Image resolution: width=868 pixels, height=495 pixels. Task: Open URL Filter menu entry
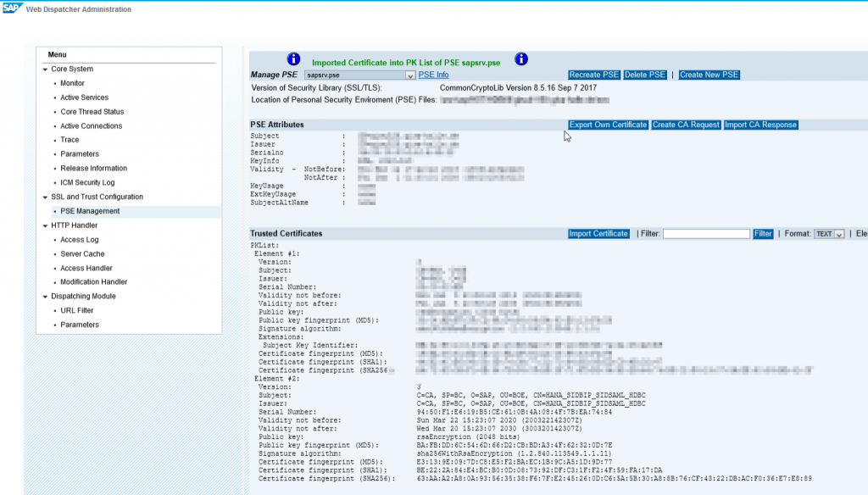pyautogui.click(x=77, y=310)
